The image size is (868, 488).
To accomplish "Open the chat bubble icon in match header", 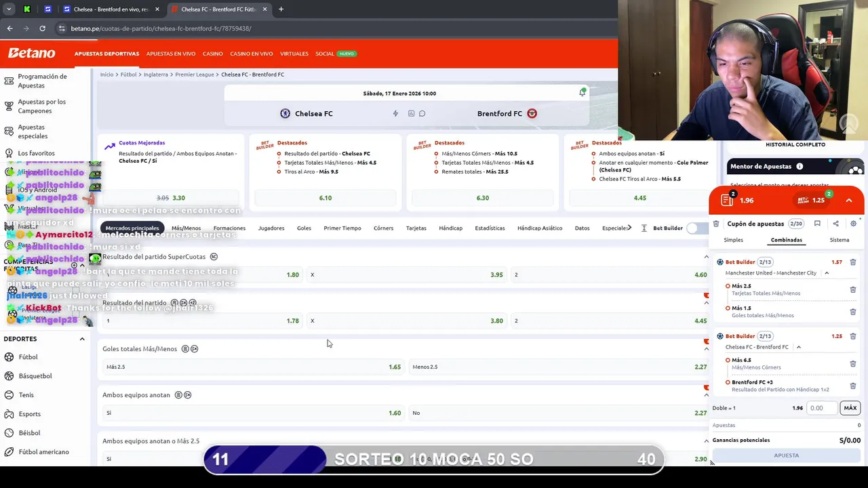I will click(422, 113).
